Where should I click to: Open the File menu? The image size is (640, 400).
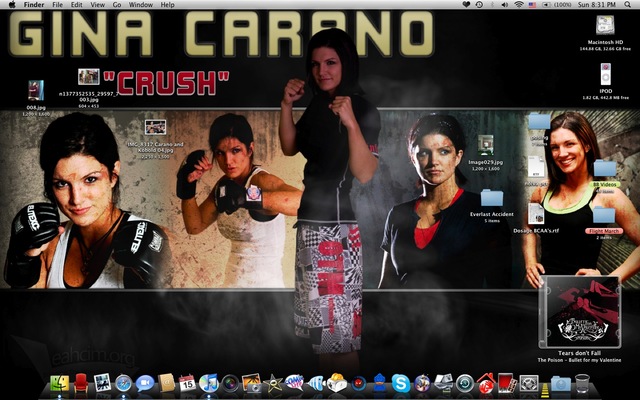[x=58, y=5]
